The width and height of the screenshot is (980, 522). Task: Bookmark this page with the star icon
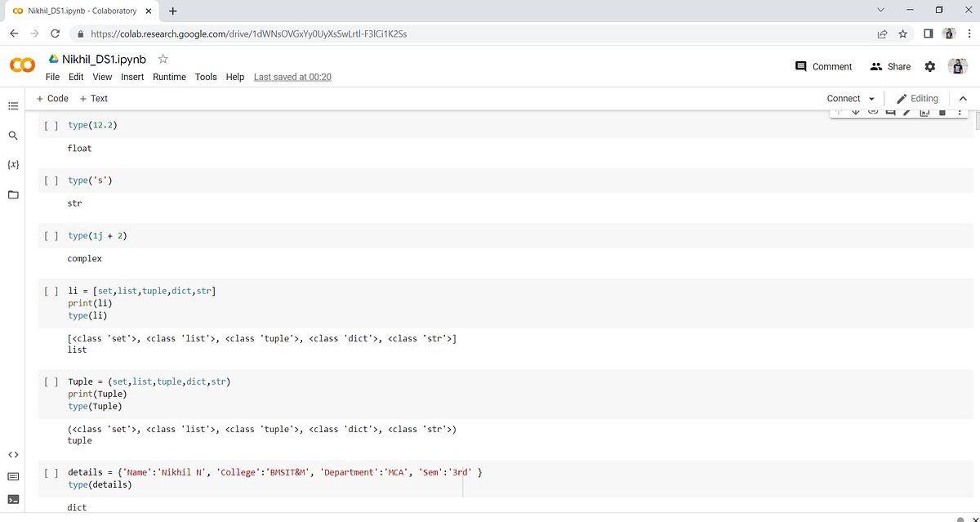902,33
